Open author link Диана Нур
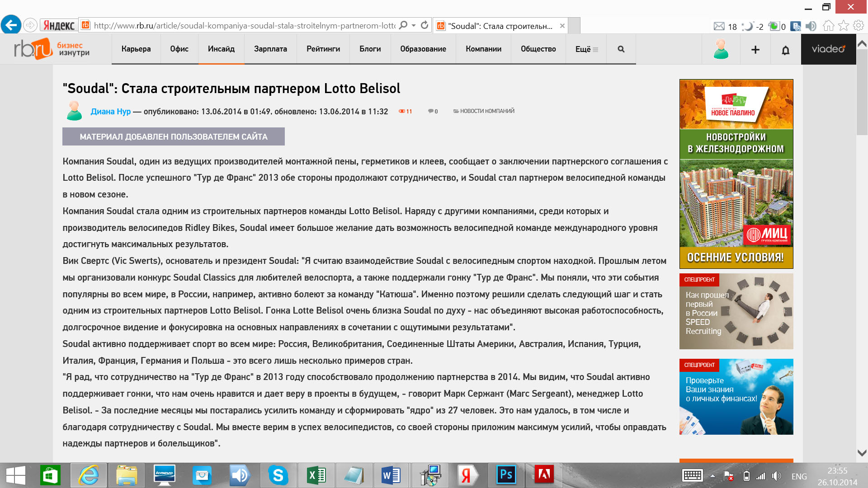This screenshot has width=868, height=488. 110,112
